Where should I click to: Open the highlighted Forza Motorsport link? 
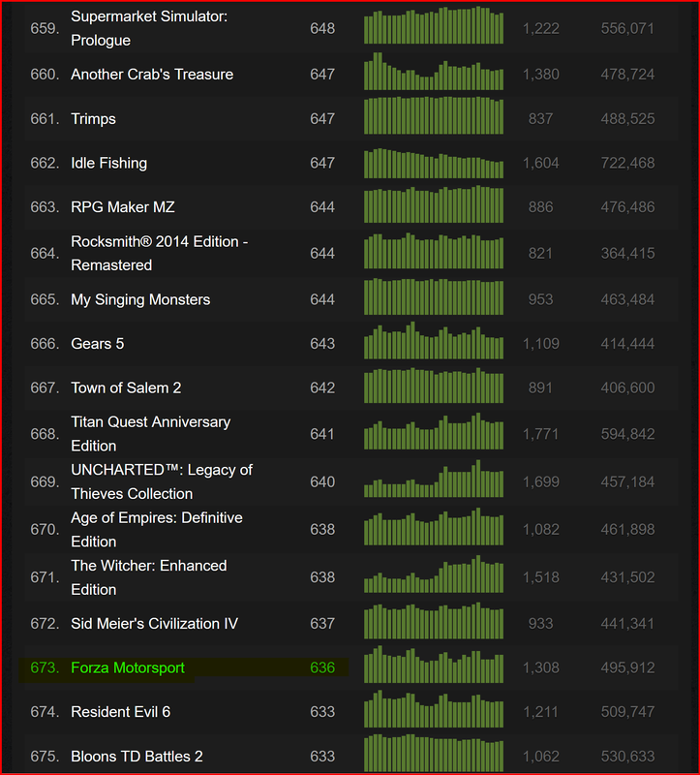coord(128,667)
